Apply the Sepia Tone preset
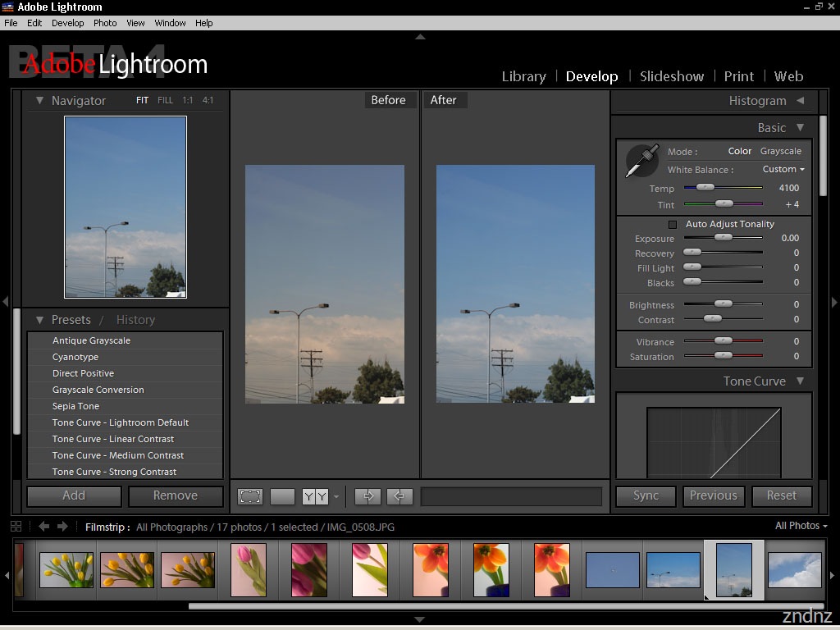 point(126,407)
